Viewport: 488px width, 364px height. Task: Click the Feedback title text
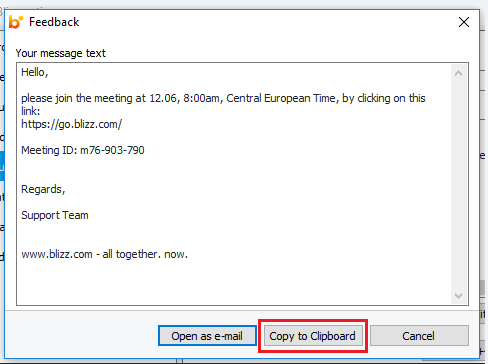coord(54,22)
